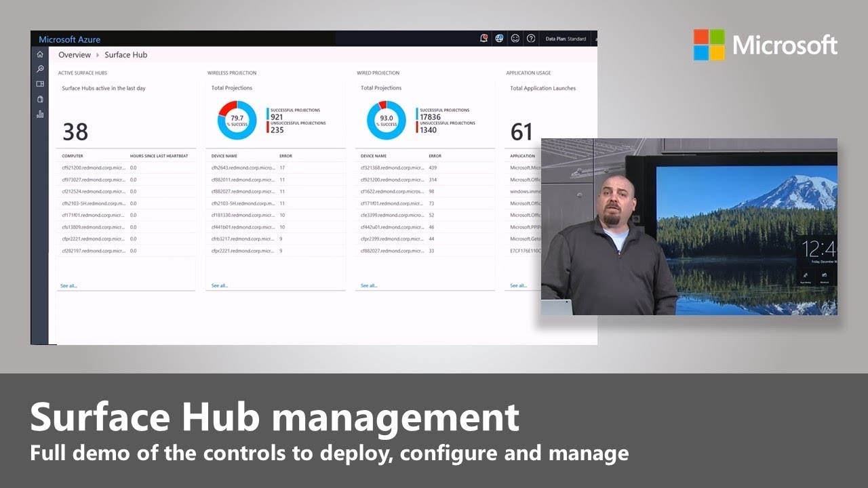
Task: Select cfe3399 device with 52 errors
Action: click(425, 215)
